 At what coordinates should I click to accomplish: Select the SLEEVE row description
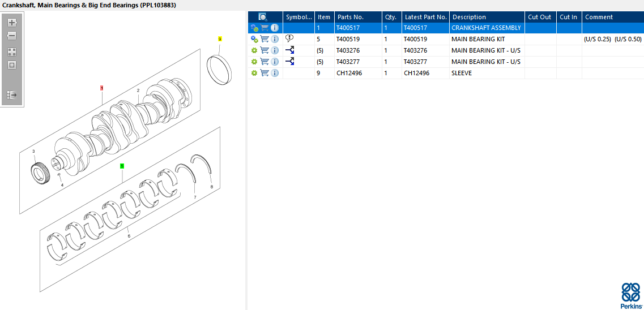coord(462,73)
